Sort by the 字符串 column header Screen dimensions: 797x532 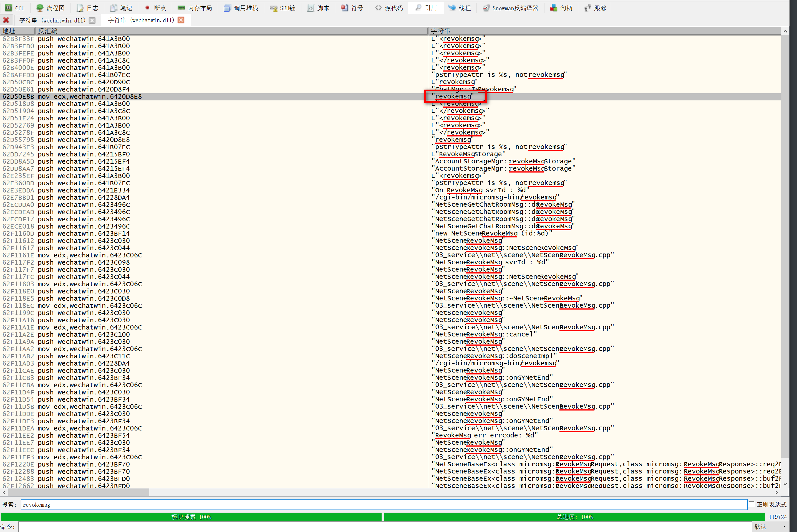coord(604,31)
